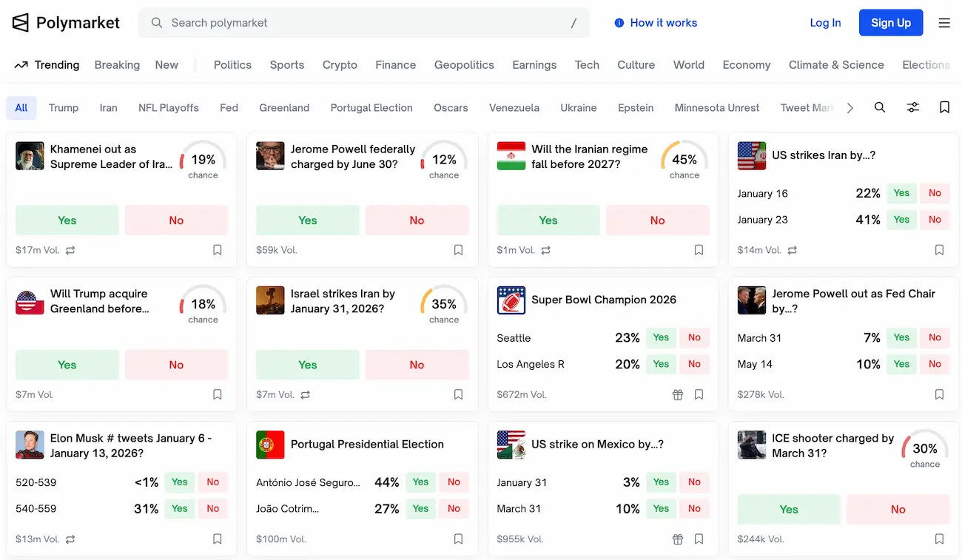Image resolution: width=962 pixels, height=560 pixels.
Task: Open the filter settings sliders icon
Action: tap(913, 107)
